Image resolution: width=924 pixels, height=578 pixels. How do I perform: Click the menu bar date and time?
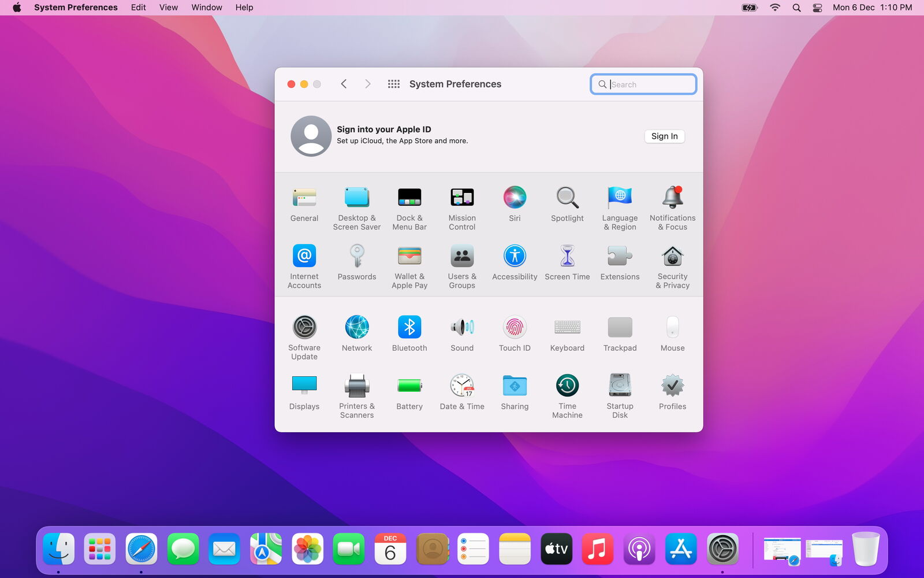873,8
